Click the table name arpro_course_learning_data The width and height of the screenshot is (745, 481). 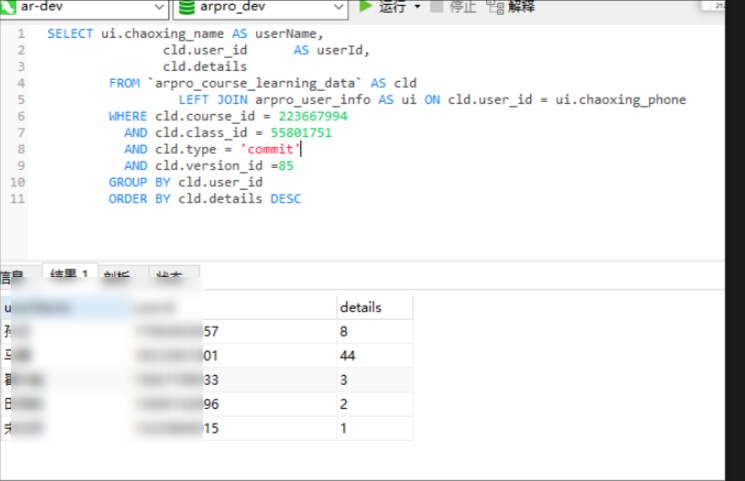(255, 83)
